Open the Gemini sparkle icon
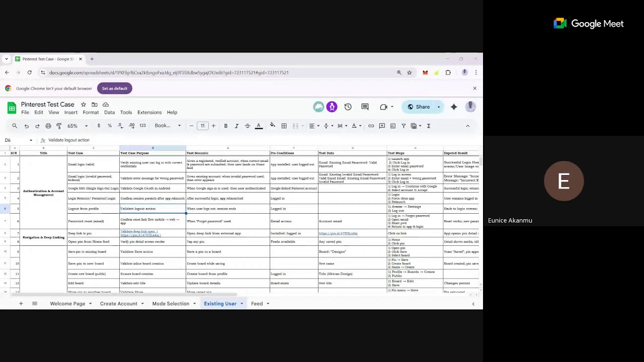 click(454, 107)
